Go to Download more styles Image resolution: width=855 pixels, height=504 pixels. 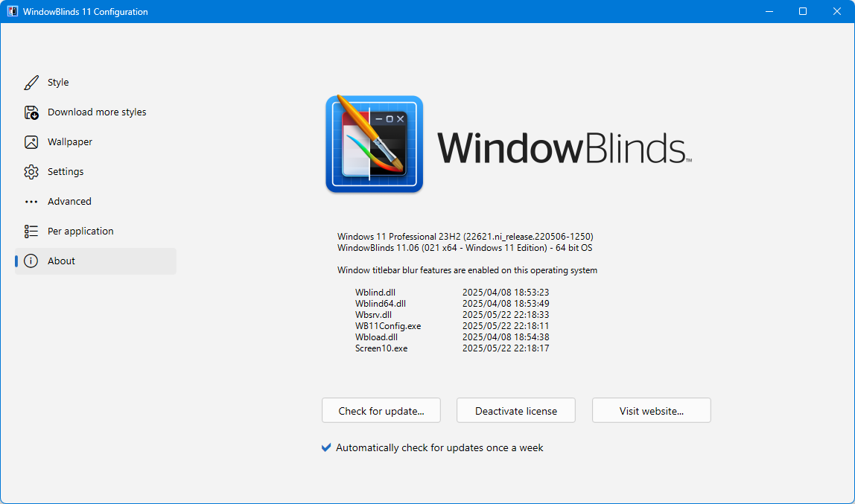[95, 112]
